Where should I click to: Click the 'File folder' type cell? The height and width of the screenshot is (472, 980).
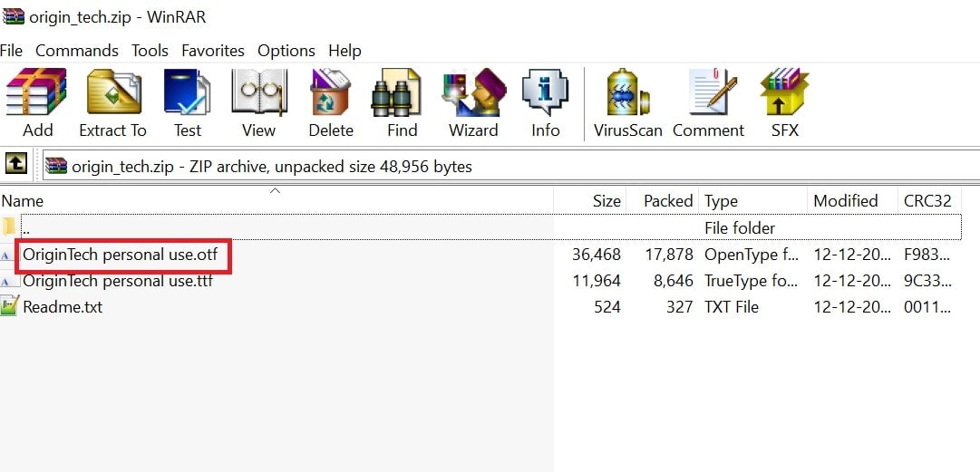(740, 228)
